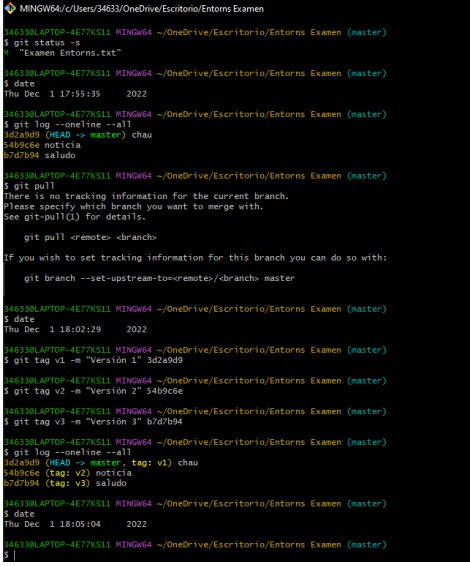Click the empty prompt with the cursor
This screenshot has width=470, height=566.
coord(10,555)
